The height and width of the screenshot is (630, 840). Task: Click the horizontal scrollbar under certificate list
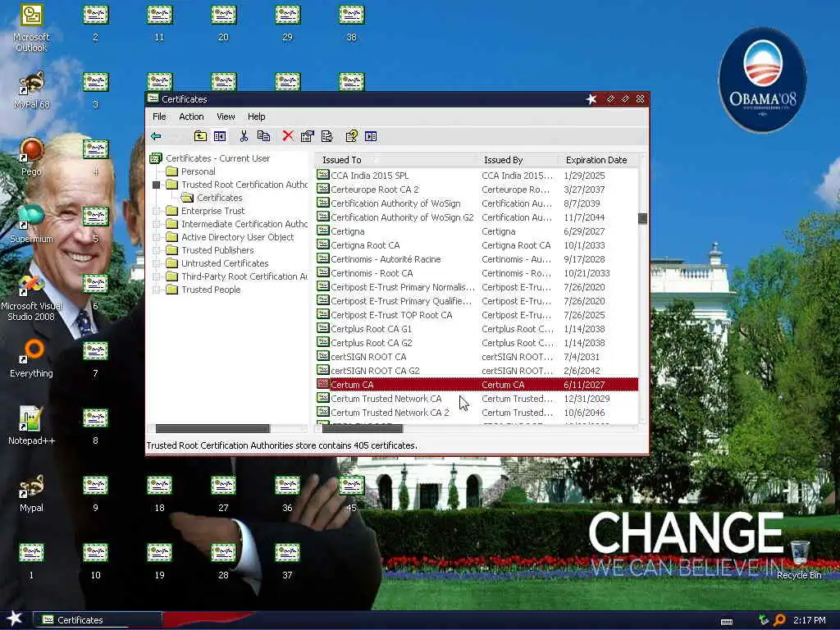pos(363,428)
